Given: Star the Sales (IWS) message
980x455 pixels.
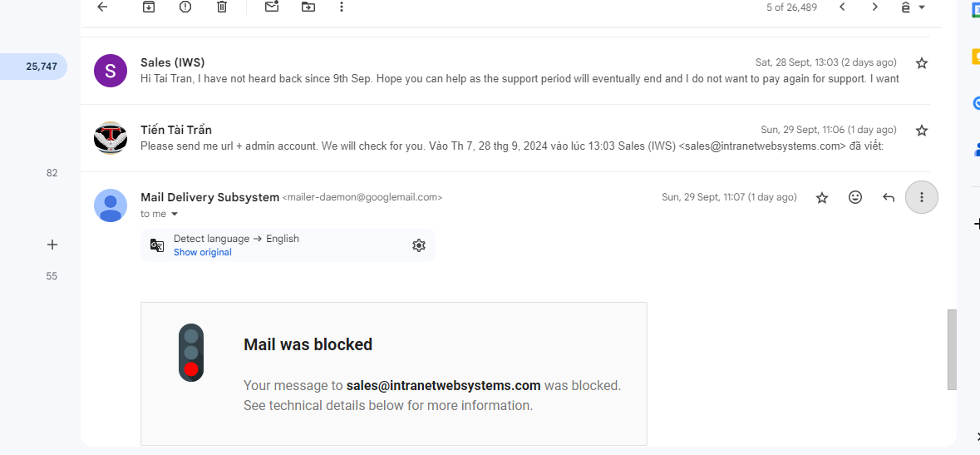Looking at the screenshot, I should 921,62.
